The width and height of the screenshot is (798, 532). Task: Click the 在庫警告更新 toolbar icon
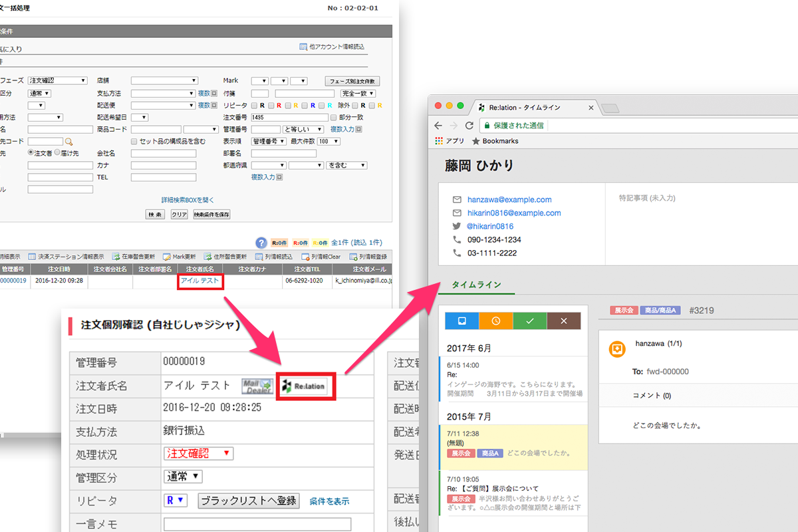point(116,256)
